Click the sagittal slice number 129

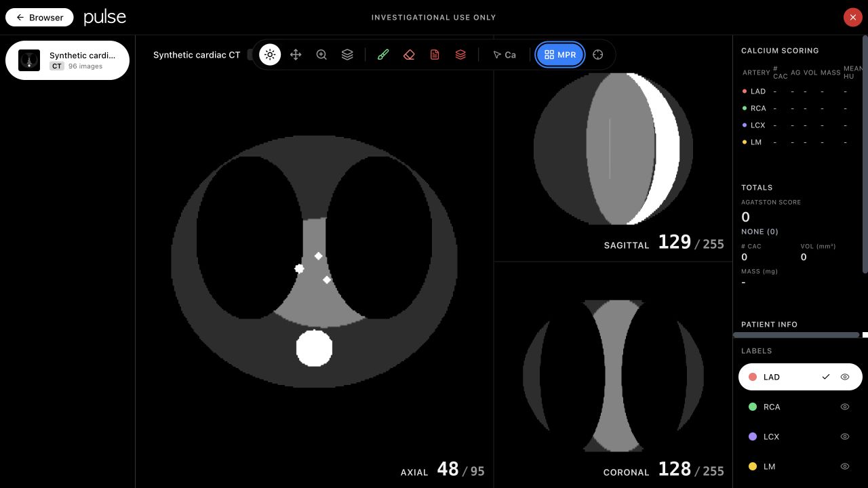[675, 242]
